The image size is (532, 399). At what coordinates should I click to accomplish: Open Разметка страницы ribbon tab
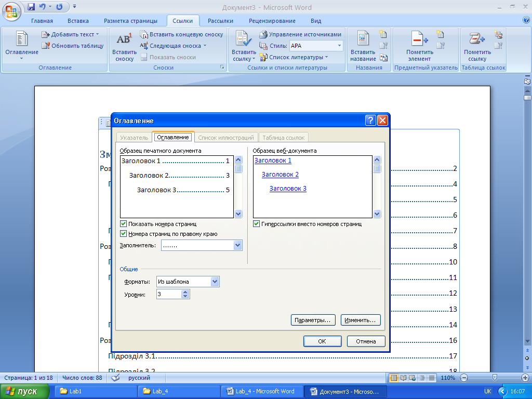(130, 21)
